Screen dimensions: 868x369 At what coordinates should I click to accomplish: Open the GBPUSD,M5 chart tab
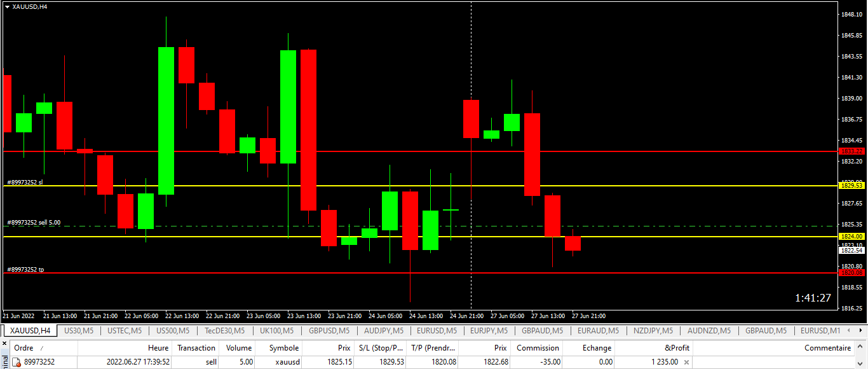point(329,331)
